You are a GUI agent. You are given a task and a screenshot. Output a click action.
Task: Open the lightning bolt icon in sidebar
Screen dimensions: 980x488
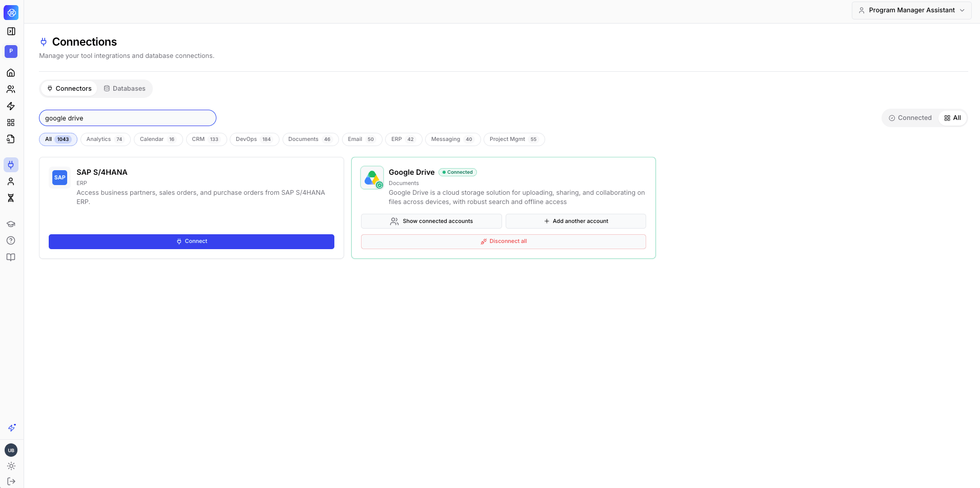point(11,106)
